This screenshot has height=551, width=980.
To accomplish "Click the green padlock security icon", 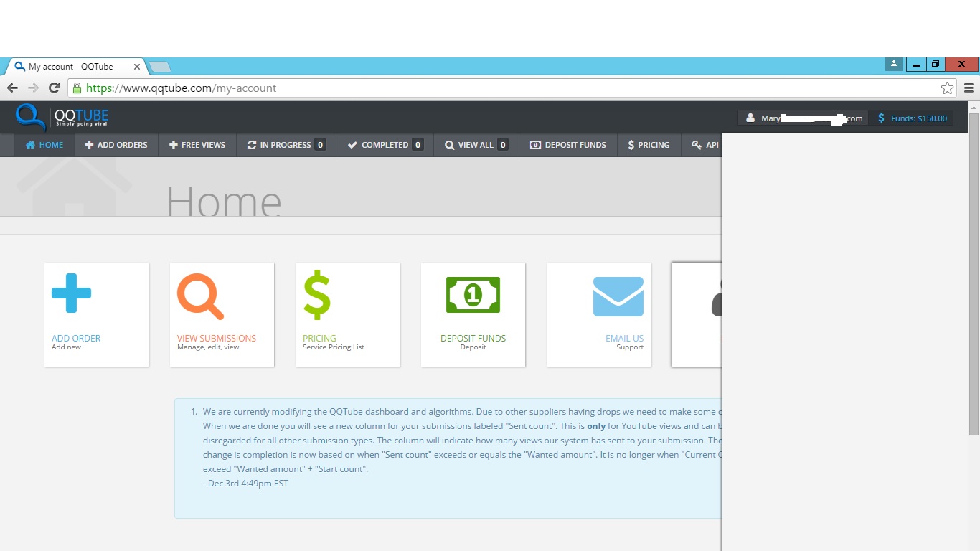I will [77, 88].
